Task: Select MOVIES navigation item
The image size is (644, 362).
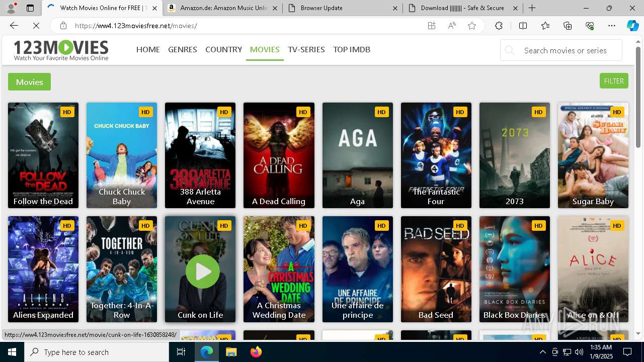Action: pos(265,49)
